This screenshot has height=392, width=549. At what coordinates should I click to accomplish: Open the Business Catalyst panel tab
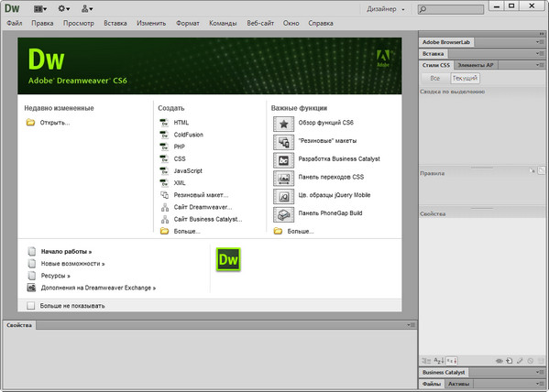click(x=444, y=372)
